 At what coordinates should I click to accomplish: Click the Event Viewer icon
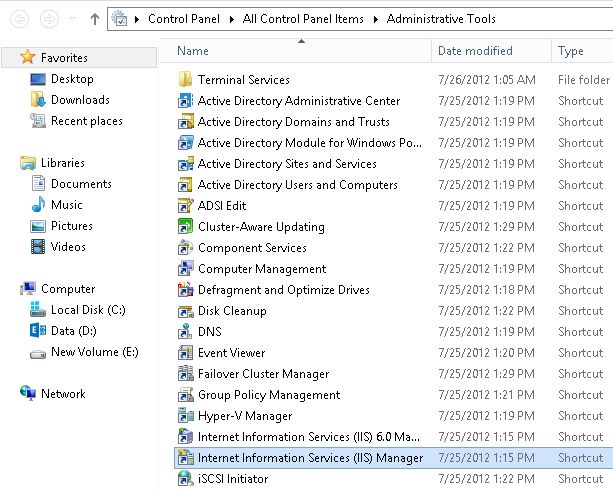[185, 353]
